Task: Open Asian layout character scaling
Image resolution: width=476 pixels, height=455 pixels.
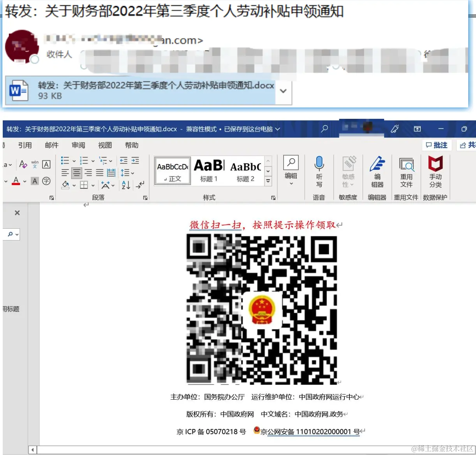Action: (105, 185)
